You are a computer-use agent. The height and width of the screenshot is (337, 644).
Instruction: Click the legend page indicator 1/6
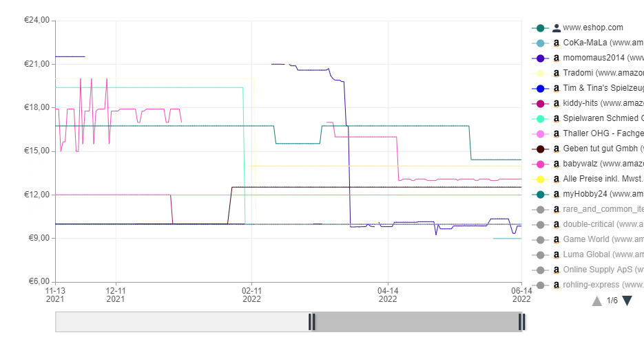pyautogui.click(x=612, y=301)
